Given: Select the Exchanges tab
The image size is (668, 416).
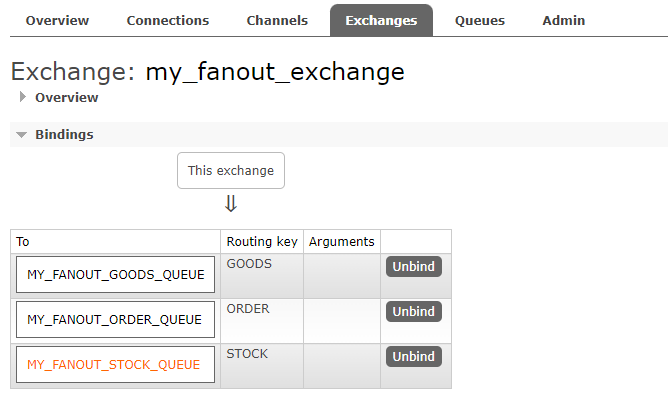Looking at the screenshot, I should tap(381, 20).
